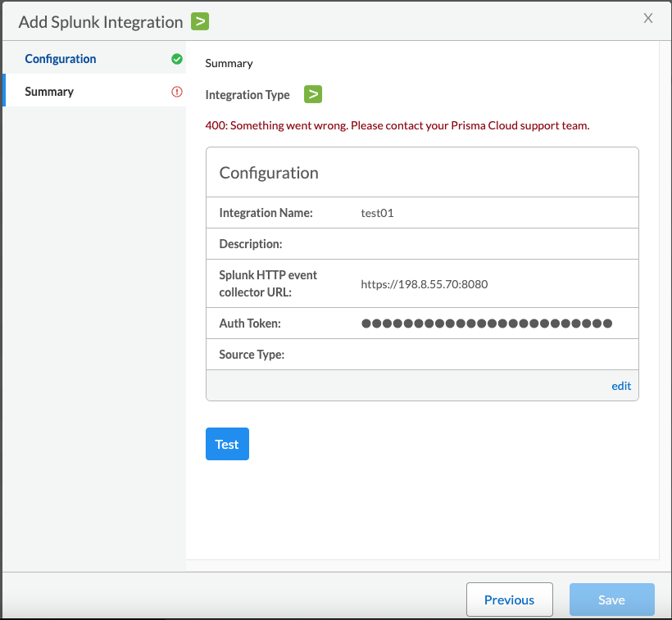Select the Summary step
The width and height of the screenshot is (672, 620).
coord(49,92)
